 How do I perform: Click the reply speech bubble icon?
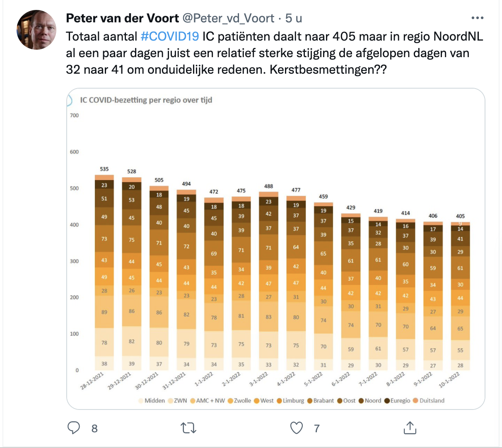(x=74, y=428)
